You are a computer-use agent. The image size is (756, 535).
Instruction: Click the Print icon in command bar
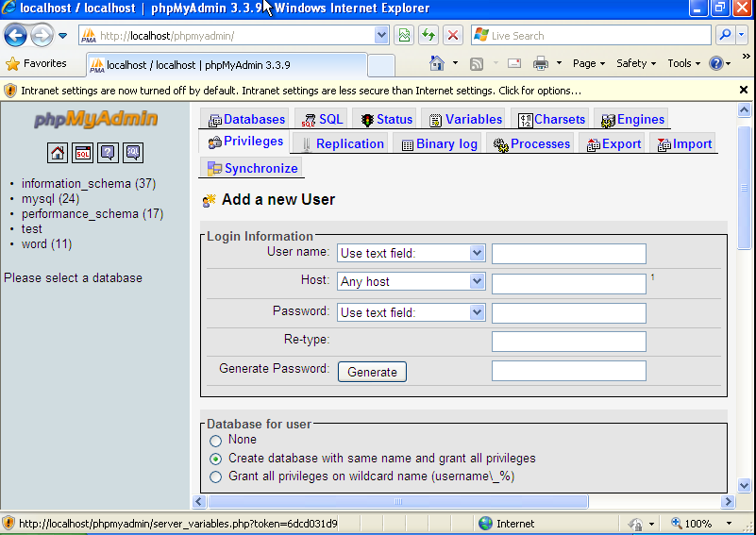[x=541, y=63]
